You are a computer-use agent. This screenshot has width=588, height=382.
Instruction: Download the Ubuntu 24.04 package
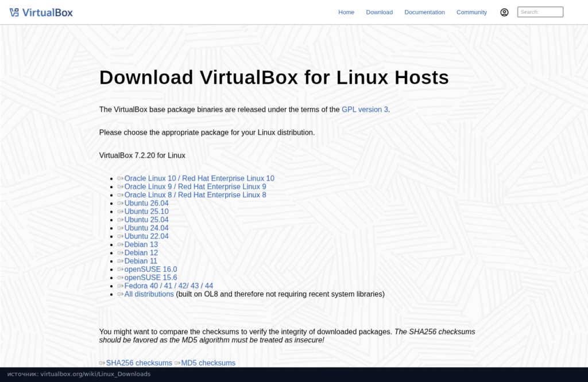(146, 228)
